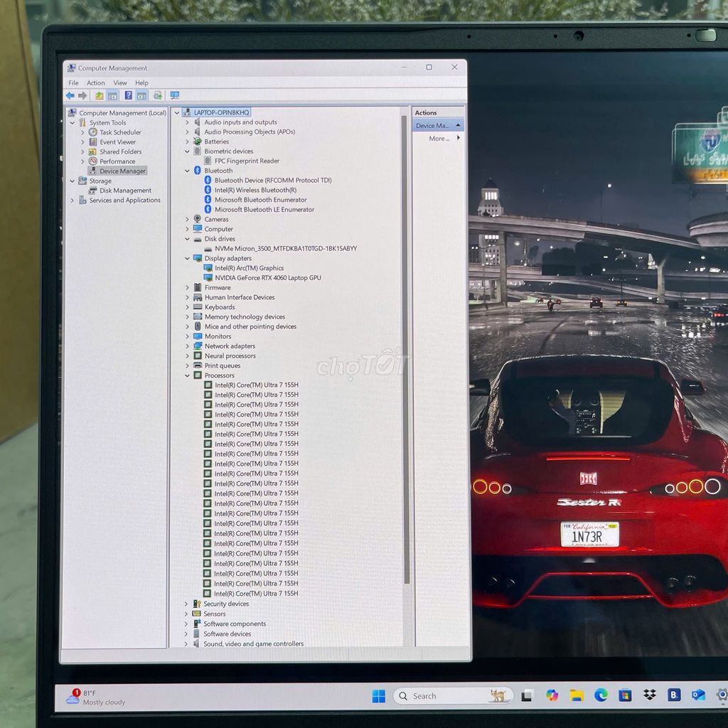728x728 pixels.
Task: Select Microsoft Bluetooth LE Enumerator
Action: [x=264, y=210]
